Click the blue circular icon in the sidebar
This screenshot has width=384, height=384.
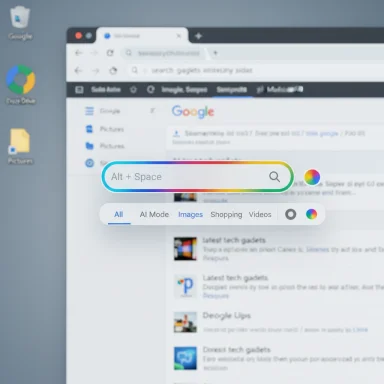[89, 163]
